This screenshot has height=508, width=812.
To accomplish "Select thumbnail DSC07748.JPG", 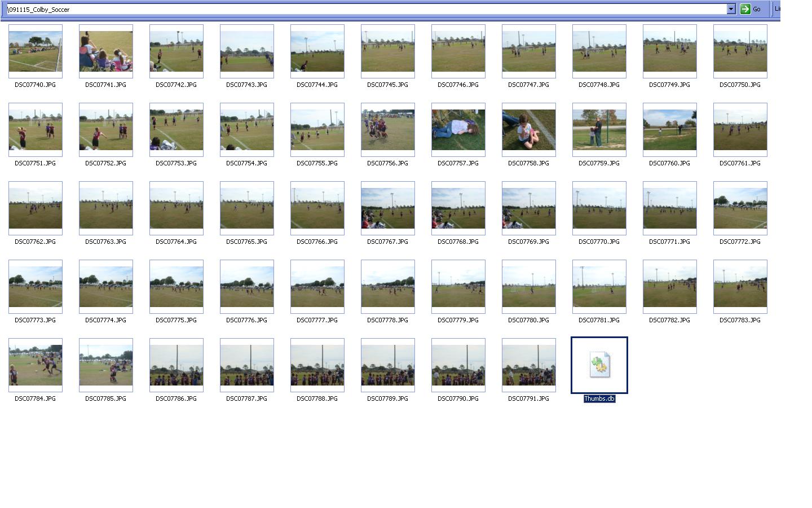I will point(599,51).
